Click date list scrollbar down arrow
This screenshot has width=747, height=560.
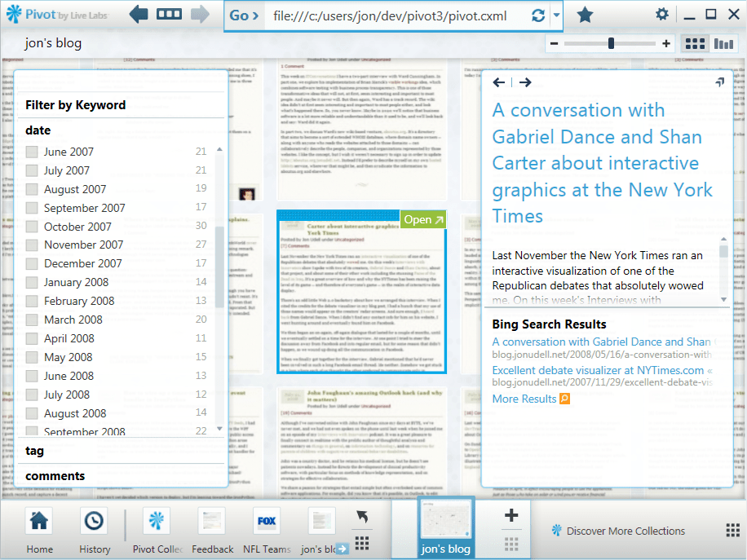point(219,429)
